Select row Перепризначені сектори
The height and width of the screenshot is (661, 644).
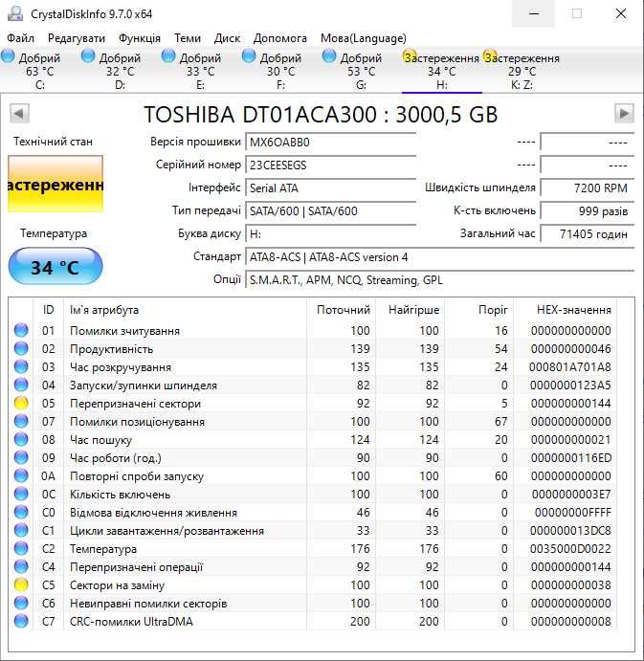click(313, 403)
